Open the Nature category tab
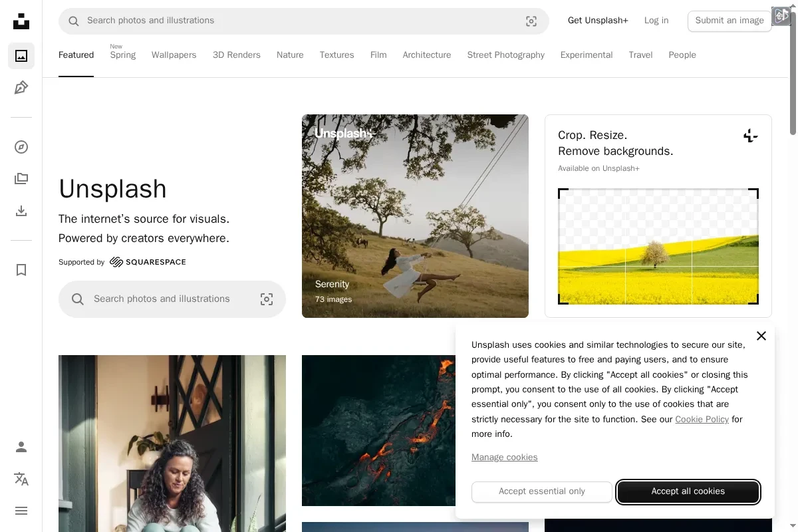The image size is (798, 532). click(x=290, y=55)
